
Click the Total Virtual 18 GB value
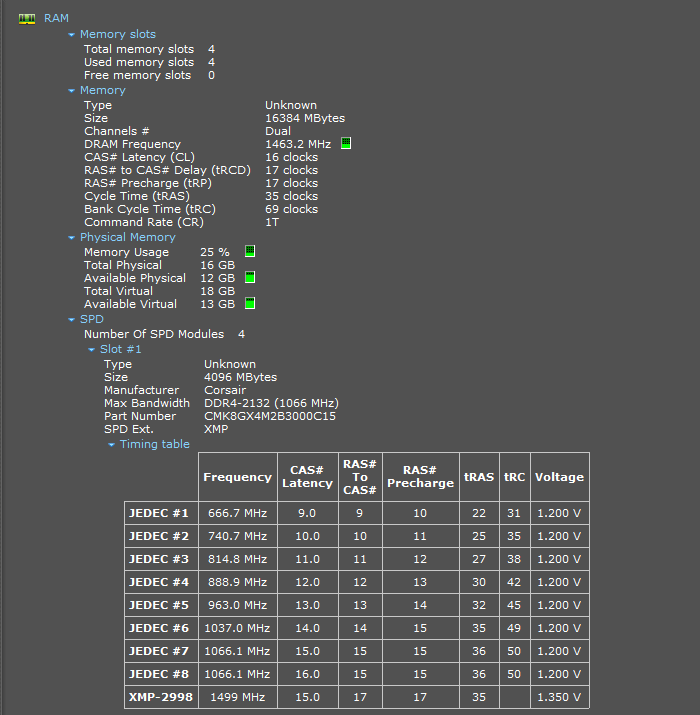pyautogui.click(x=218, y=291)
